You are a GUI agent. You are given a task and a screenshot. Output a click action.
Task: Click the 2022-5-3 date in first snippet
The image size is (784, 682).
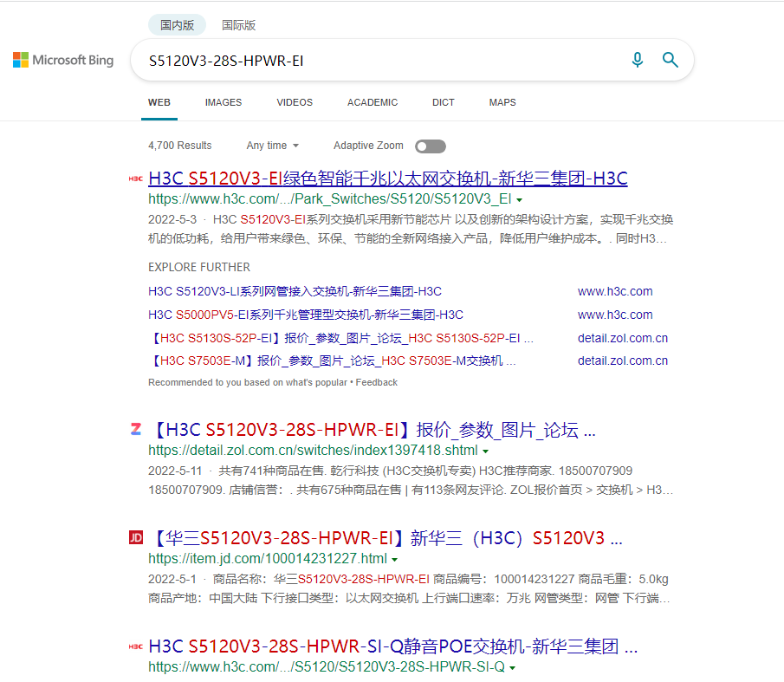tap(172, 219)
